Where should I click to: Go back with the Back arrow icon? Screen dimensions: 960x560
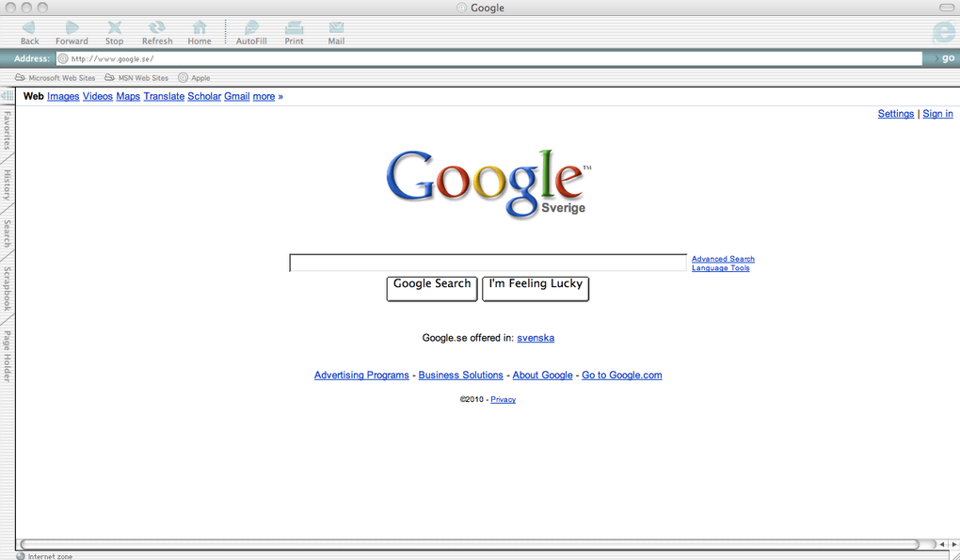pos(29,27)
